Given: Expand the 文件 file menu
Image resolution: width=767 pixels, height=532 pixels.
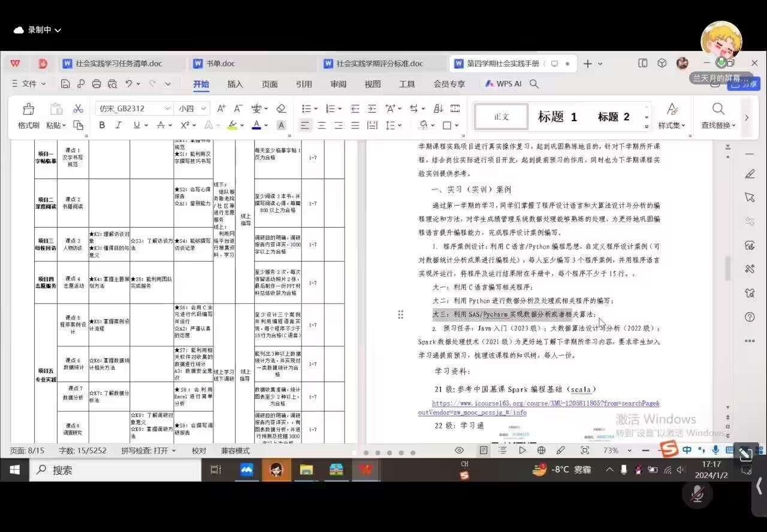Looking at the screenshot, I should click(29, 84).
